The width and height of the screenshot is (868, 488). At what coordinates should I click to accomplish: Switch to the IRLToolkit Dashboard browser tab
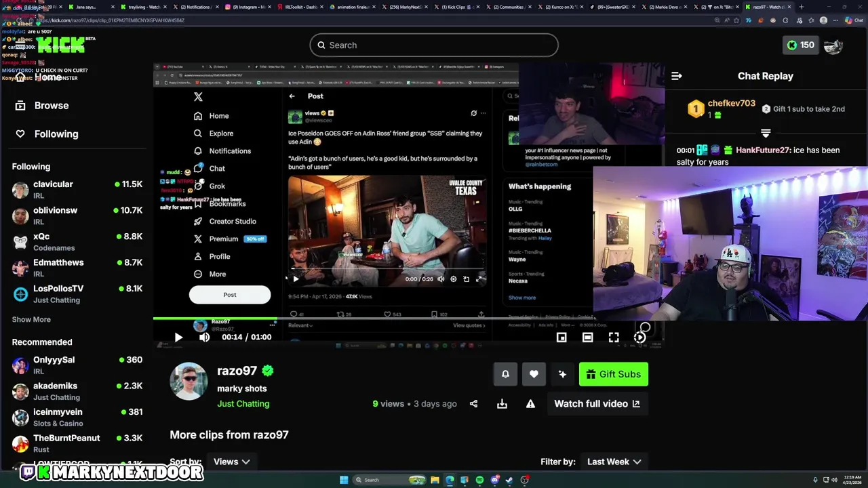[300, 7]
